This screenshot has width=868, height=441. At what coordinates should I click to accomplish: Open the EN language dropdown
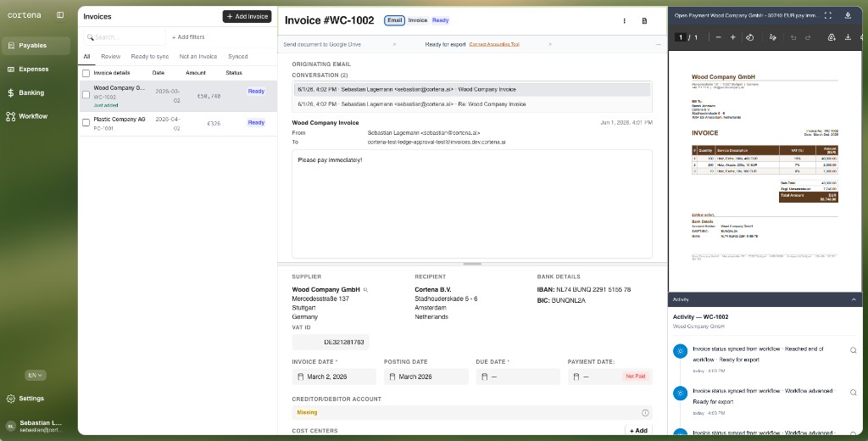[36, 375]
